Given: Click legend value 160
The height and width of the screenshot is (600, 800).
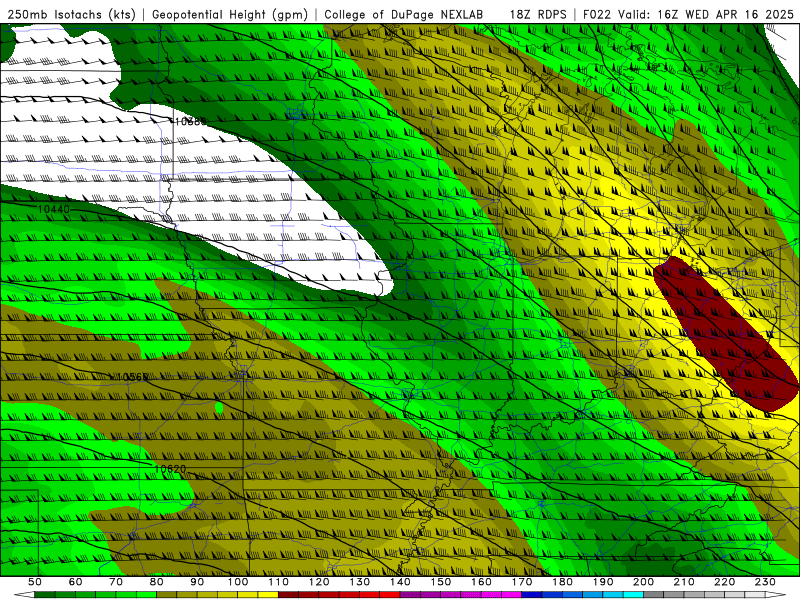Looking at the screenshot, I should tap(481, 582).
